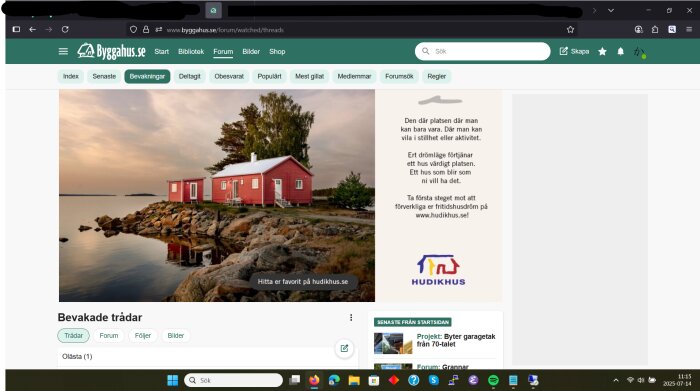Click the tracking protection shield icon
This screenshot has width=700, height=391.
coord(133,29)
